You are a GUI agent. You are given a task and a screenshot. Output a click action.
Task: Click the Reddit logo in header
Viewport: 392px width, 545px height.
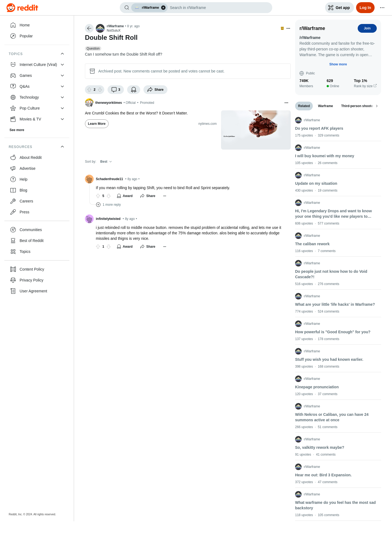point(22,8)
